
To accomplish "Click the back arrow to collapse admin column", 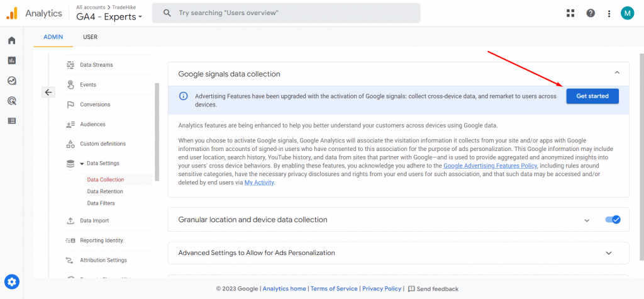I will coord(48,92).
